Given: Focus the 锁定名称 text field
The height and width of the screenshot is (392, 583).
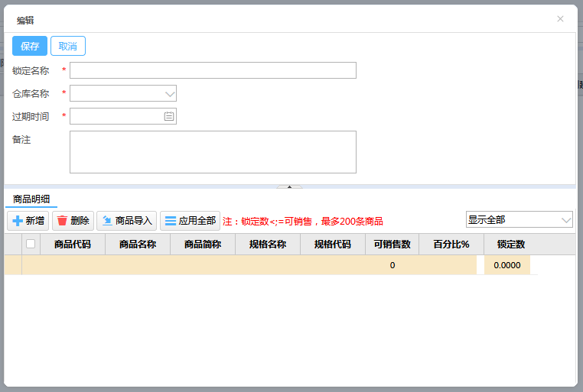Looking at the screenshot, I should [213, 70].
